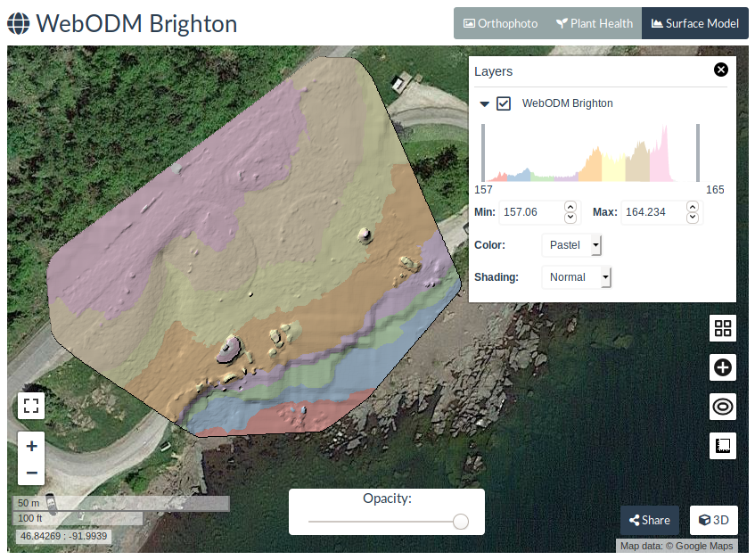Image resolution: width=755 pixels, height=560 pixels.
Task: Click the contours ring icon
Action: 723,407
